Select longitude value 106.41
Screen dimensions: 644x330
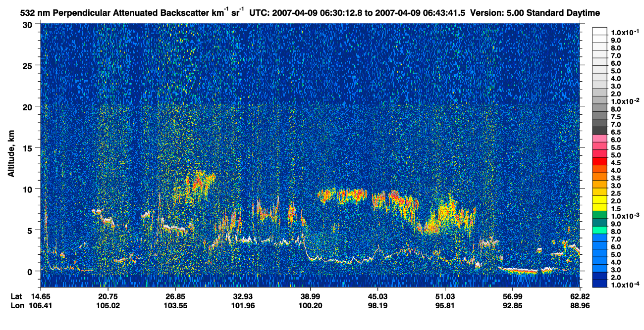(40, 305)
